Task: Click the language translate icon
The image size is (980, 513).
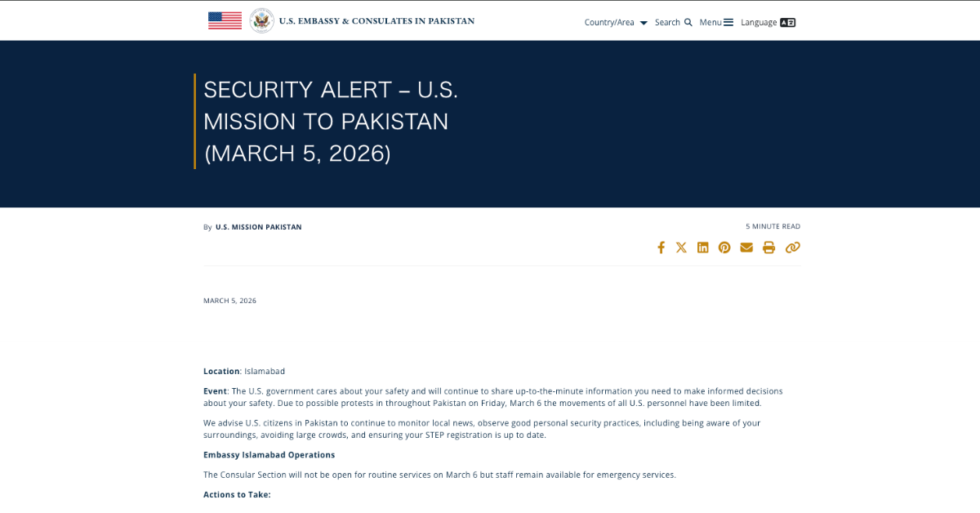Action: (x=787, y=23)
